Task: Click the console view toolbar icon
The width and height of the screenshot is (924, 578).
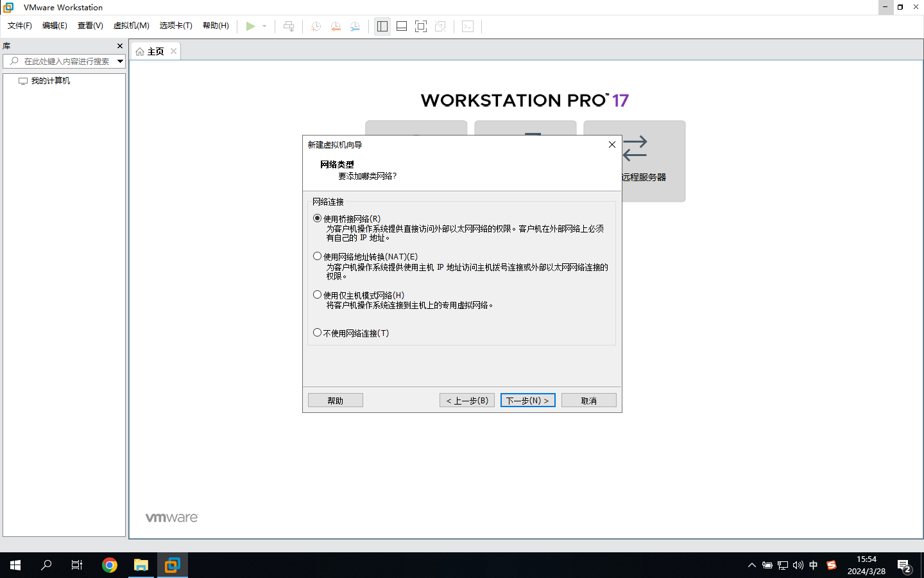Action: click(x=468, y=26)
